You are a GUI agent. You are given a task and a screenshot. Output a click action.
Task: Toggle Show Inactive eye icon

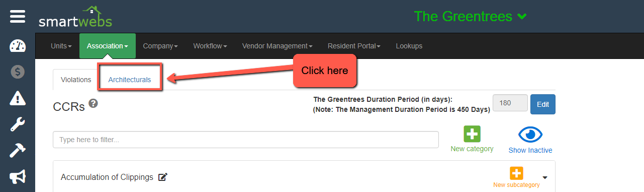530,134
